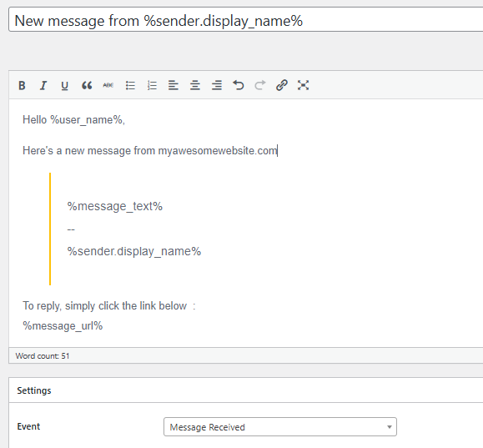Align text to the right

click(x=217, y=85)
